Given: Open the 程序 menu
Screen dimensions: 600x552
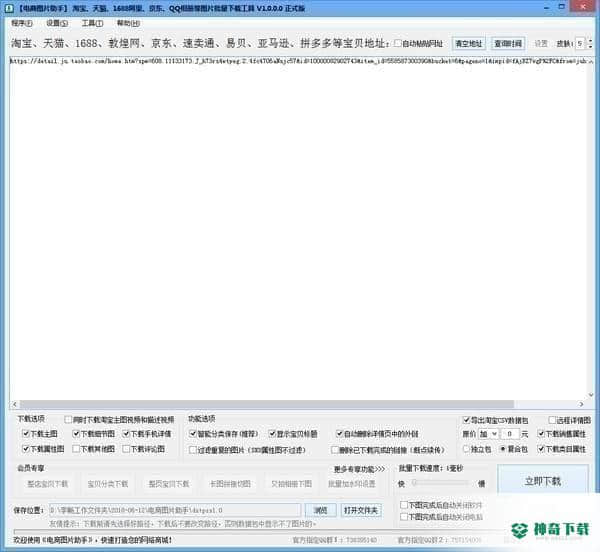Looking at the screenshot, I should (x=21, y=23).
